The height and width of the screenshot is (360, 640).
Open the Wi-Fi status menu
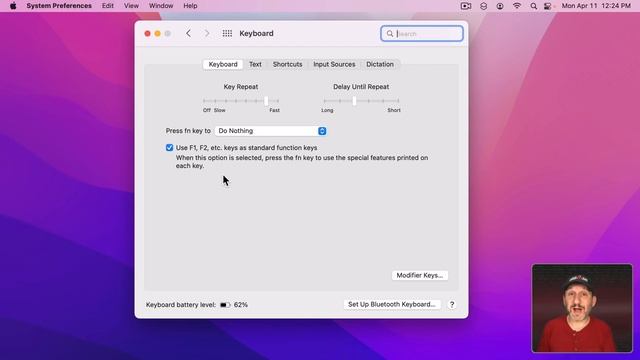517,6
